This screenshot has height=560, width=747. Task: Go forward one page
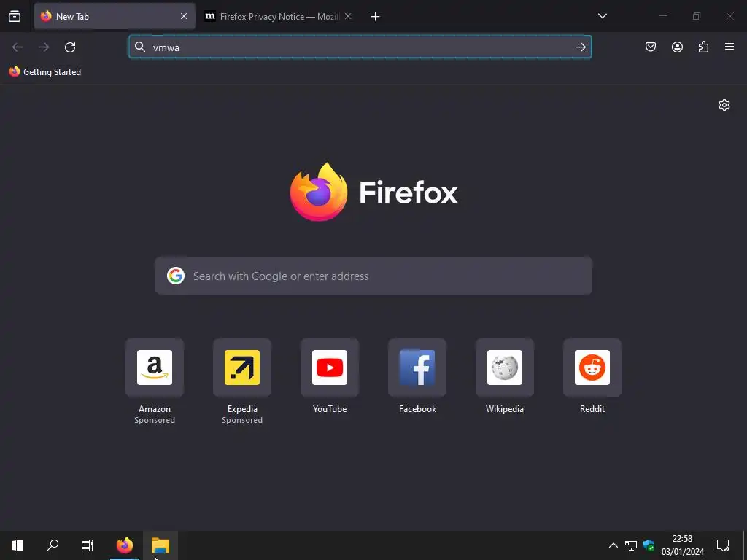44,47
